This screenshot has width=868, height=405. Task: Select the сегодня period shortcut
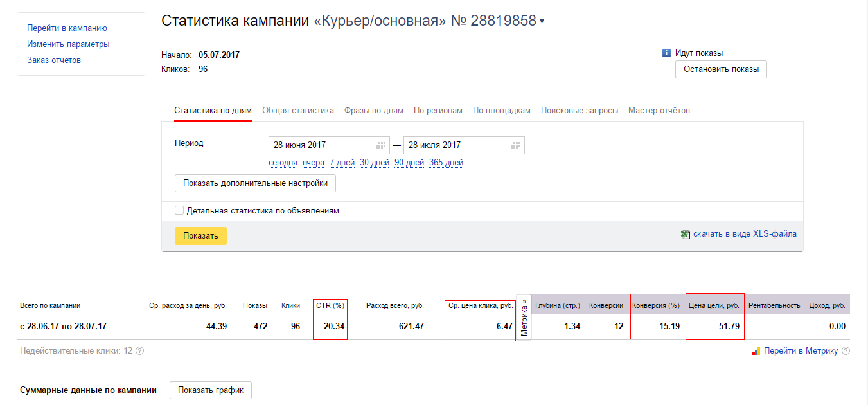(x=283, y=163)
